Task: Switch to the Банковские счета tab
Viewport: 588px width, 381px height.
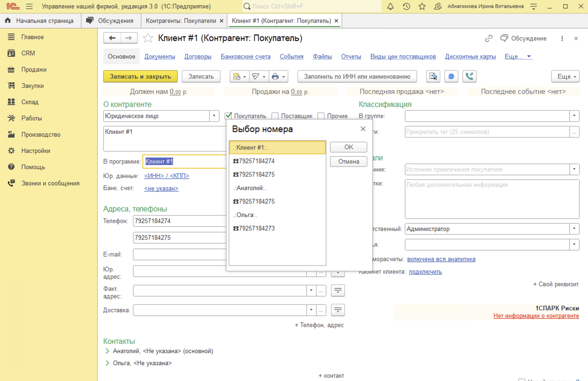Action: (x=245, y=57)
